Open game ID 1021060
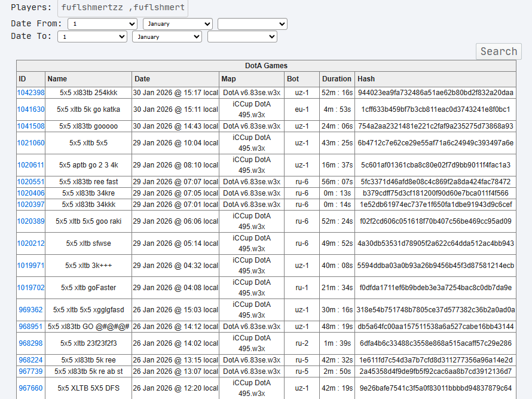 30,143
